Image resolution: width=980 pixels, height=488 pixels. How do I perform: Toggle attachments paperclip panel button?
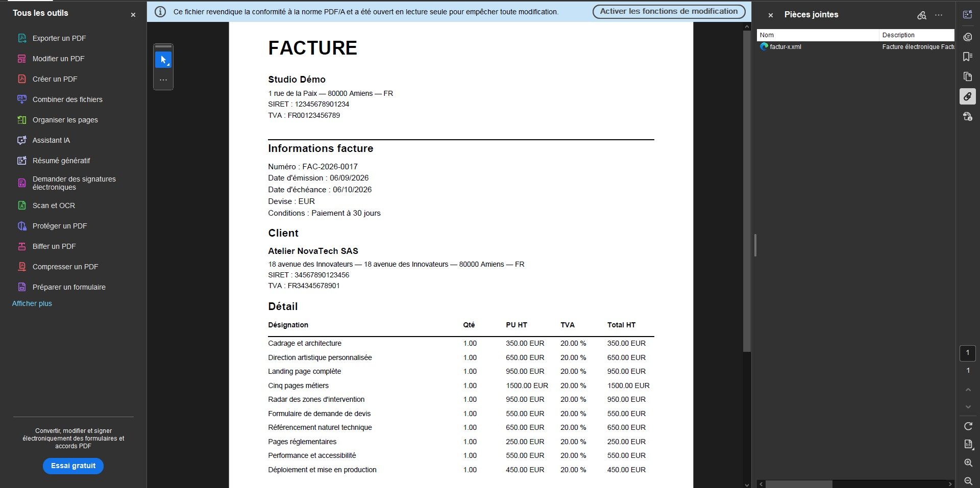(x=968, y=96)
